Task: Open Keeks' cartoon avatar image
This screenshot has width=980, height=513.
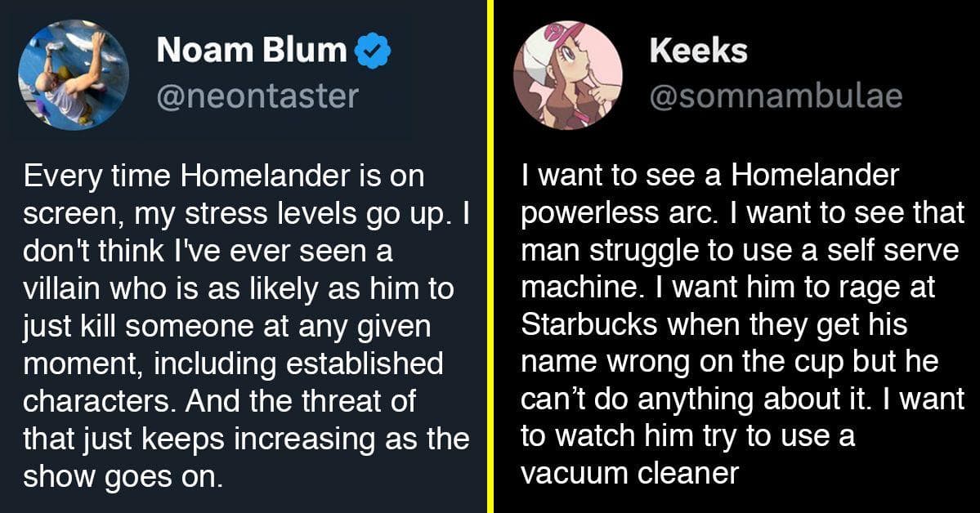Action: [567, 75]
